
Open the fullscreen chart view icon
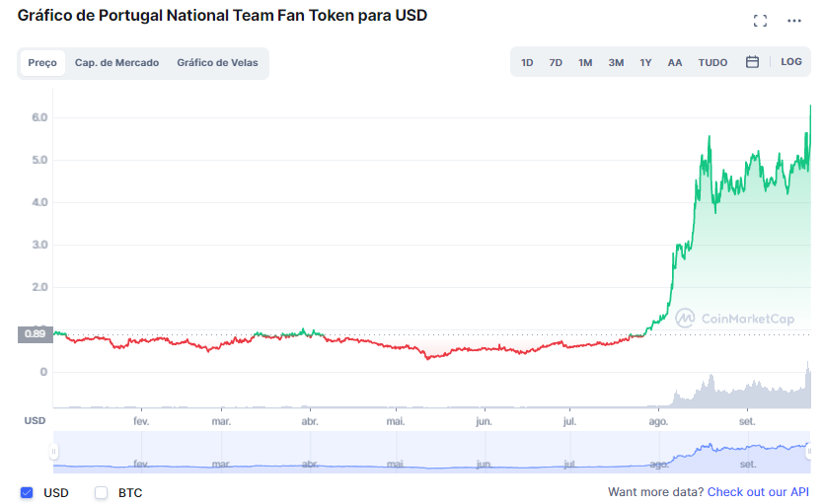(760, 21)
